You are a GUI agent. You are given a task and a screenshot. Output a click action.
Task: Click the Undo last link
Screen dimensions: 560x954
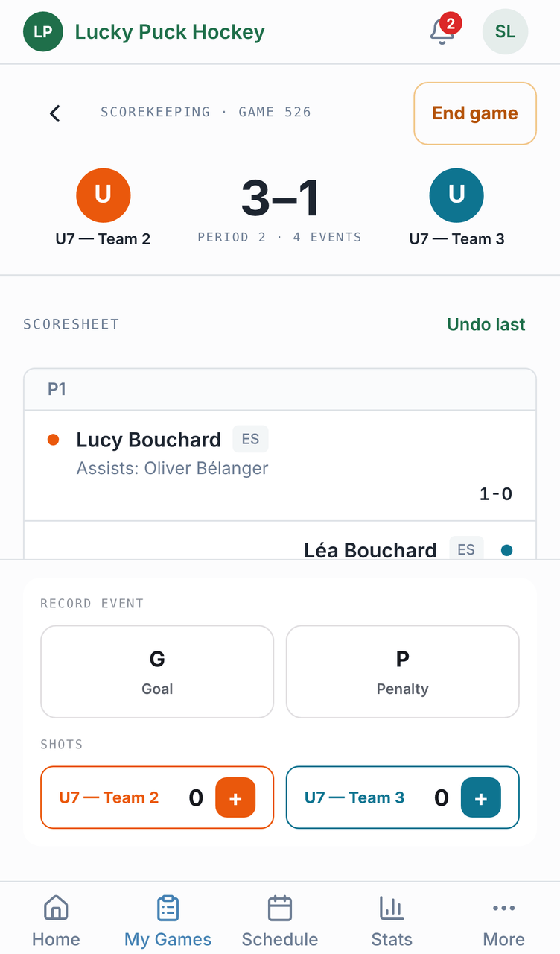click(x=486, y=324)
